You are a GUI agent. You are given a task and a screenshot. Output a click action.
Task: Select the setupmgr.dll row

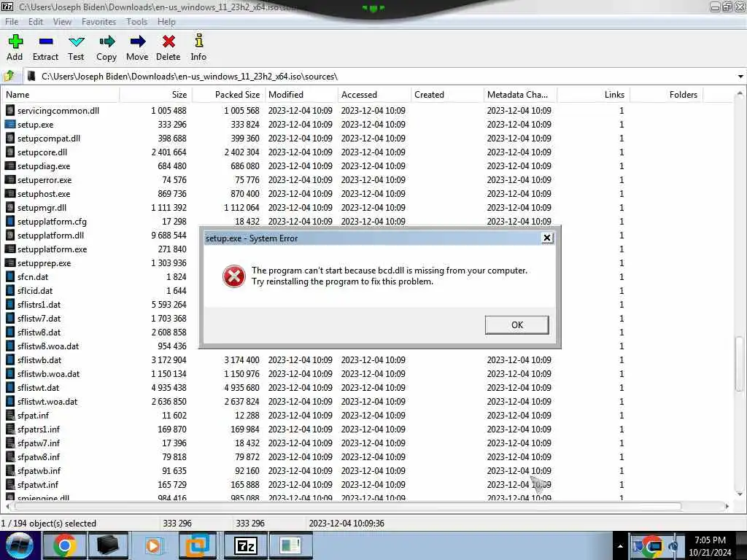tap(367, 208)
